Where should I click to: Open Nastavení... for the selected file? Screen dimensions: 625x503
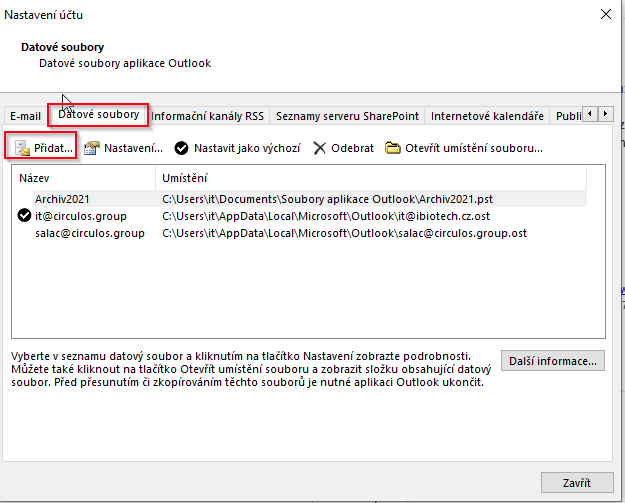click(134, 148)
